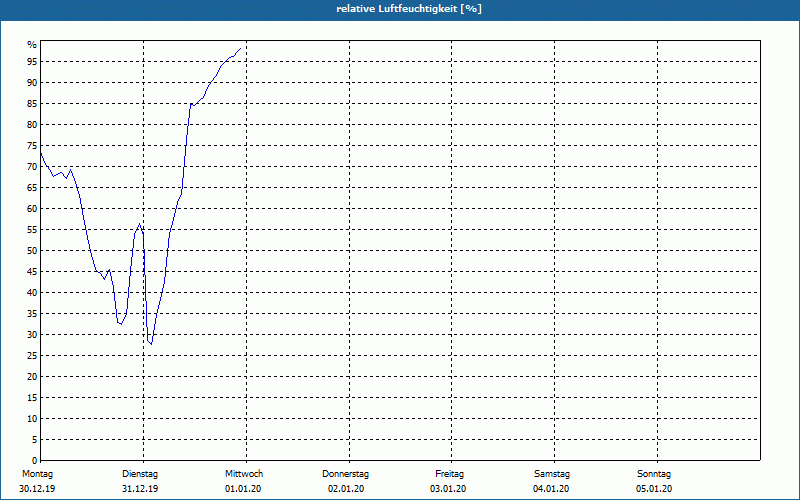Select the 'Samstag' day label
This screenshot has height=500, width=800.
point(552,474)
